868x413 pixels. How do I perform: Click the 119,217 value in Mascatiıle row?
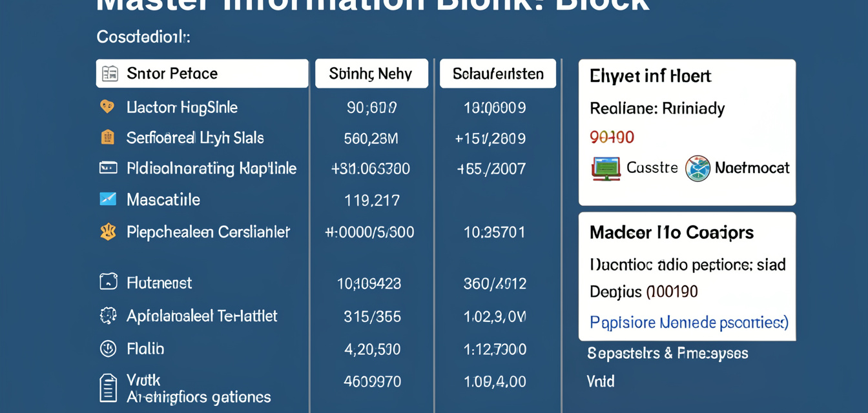coord(372,201)
